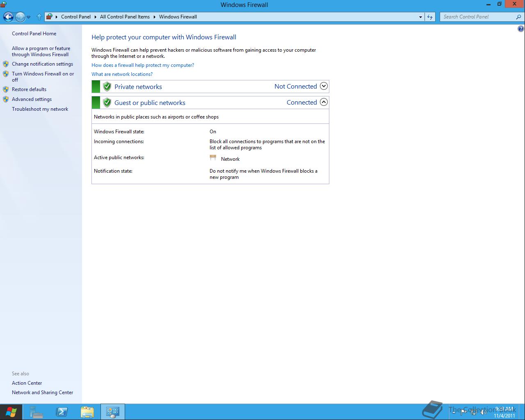The image size is (525, 420).
Task: Click the Connected status text
Action: [x=302, y=103]
